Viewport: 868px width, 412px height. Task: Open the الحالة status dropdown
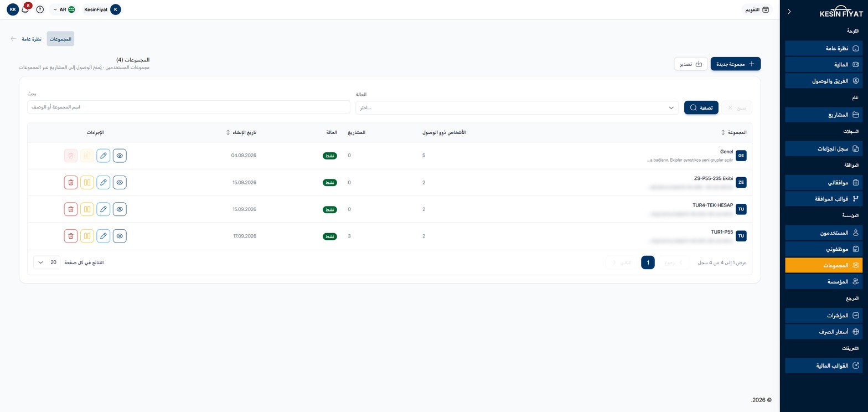[x=517, y=107]
